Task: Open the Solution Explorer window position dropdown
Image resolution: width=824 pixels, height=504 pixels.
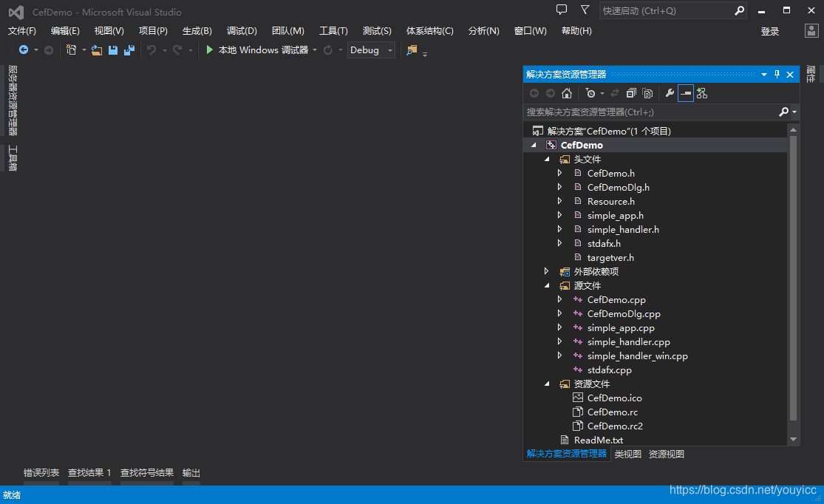Action: click(764, 75)
